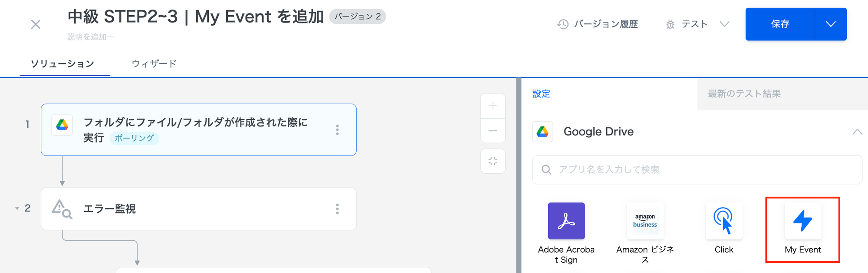Open the 最新のテスト結果 tab
The image size is (868, 273).
tap(744, 94)
